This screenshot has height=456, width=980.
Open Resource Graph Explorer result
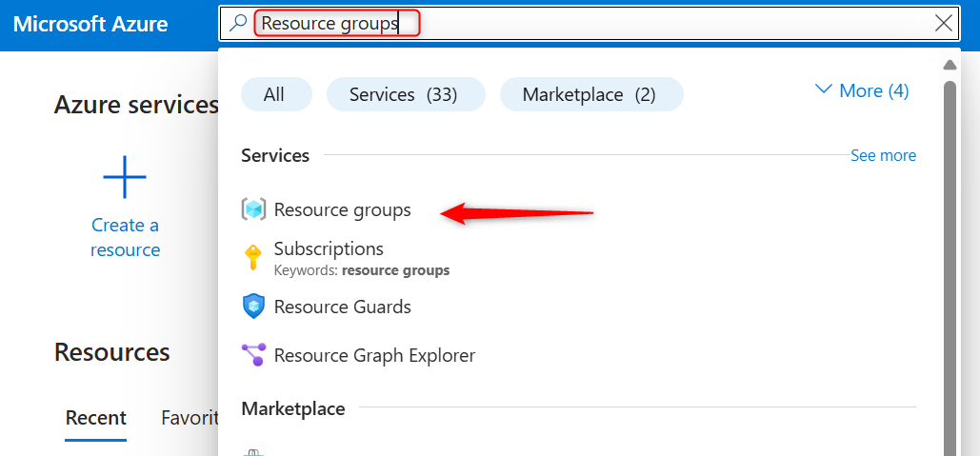click(374, 355)
